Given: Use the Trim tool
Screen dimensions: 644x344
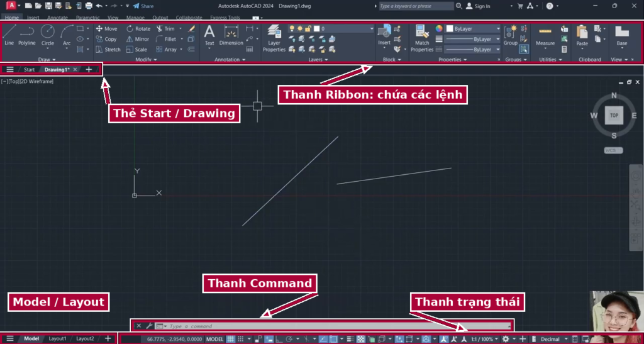Looking at the screenshot, I should [x=165, y=29].
